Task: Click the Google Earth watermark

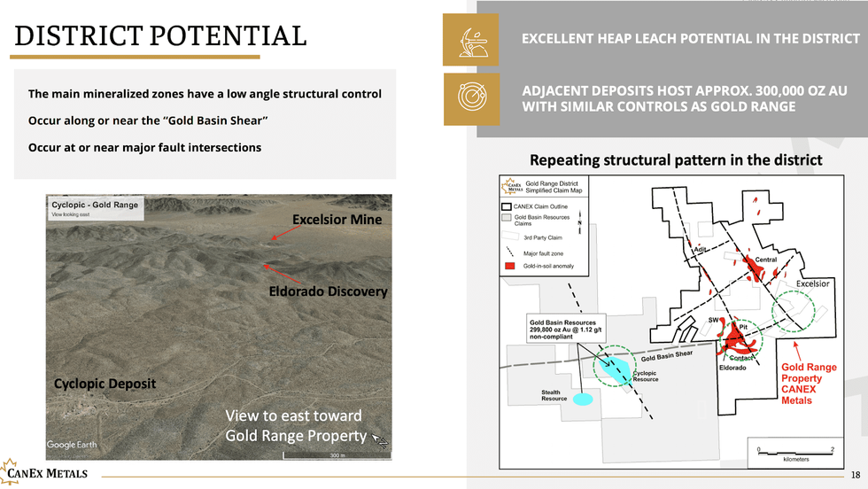Action: 74,445
